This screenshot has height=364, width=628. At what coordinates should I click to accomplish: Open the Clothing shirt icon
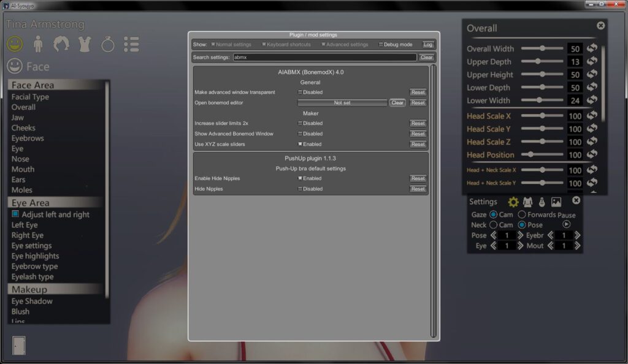click(x=85, y=44)
